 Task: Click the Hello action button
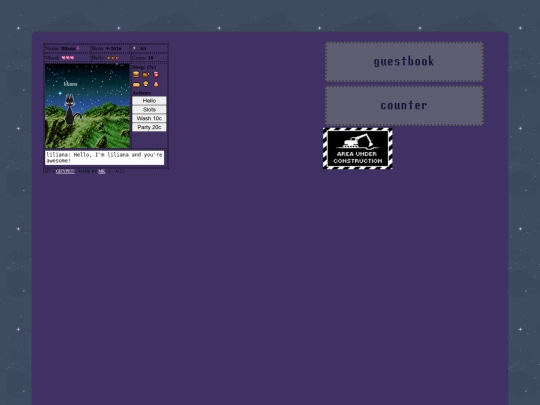149,101
